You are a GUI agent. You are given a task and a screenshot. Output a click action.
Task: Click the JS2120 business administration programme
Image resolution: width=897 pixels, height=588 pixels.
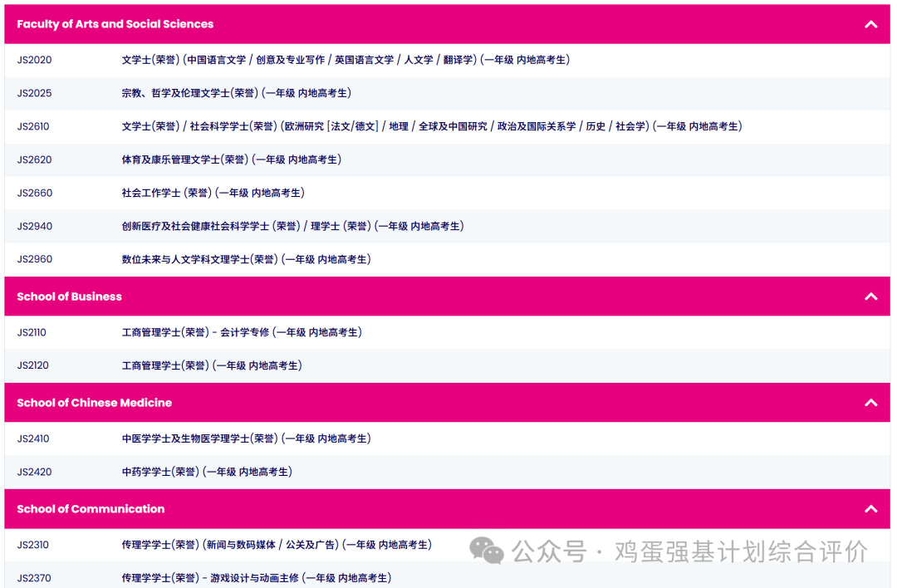pos(211,365)
